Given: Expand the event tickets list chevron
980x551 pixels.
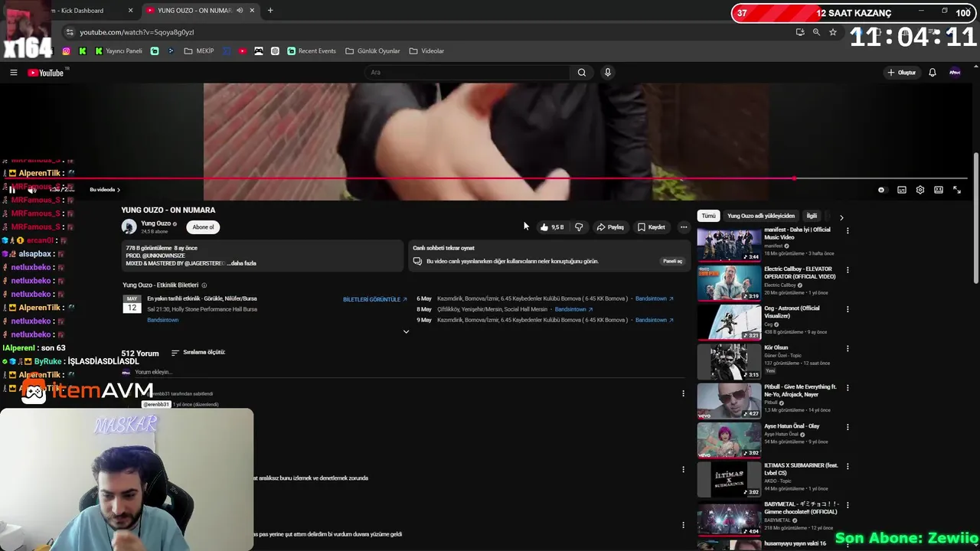Looking at the screenshot, I should click(406, 331).
